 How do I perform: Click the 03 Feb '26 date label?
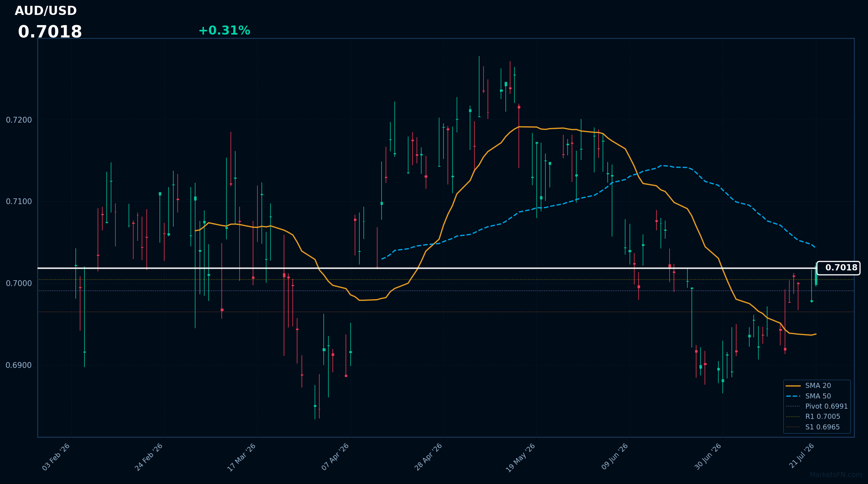tap(56, 457)
